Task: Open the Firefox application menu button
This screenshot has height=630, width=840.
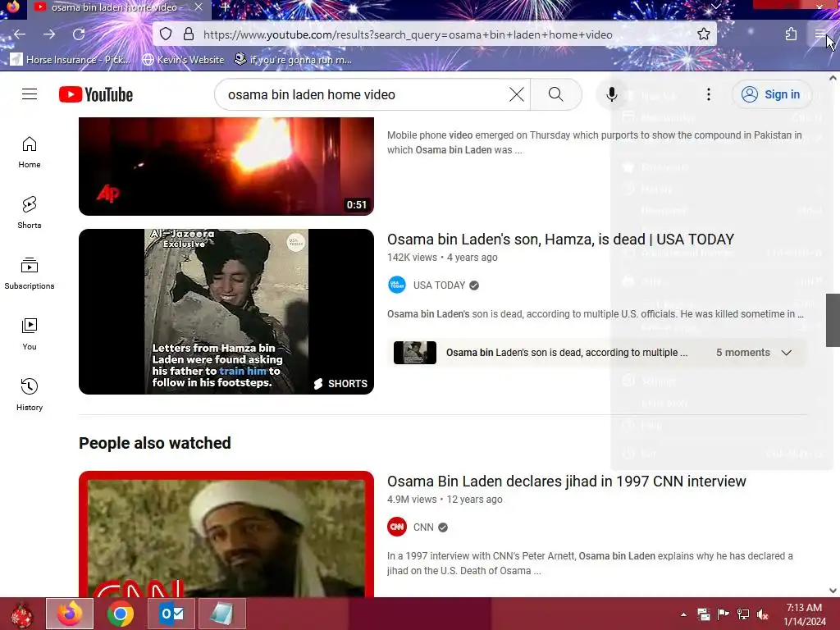Action: point(820,34)
